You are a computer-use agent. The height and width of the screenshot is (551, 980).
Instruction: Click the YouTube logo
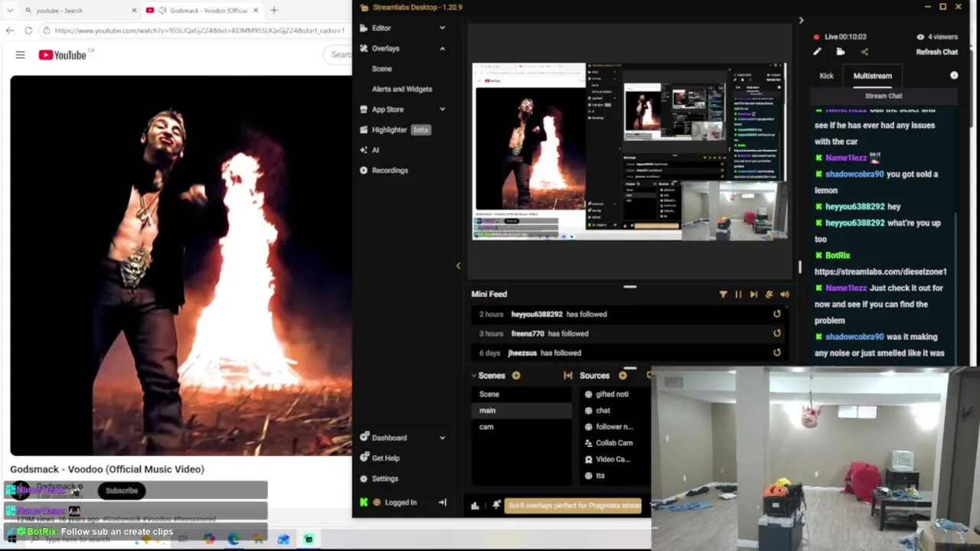(x=62, y=55)
